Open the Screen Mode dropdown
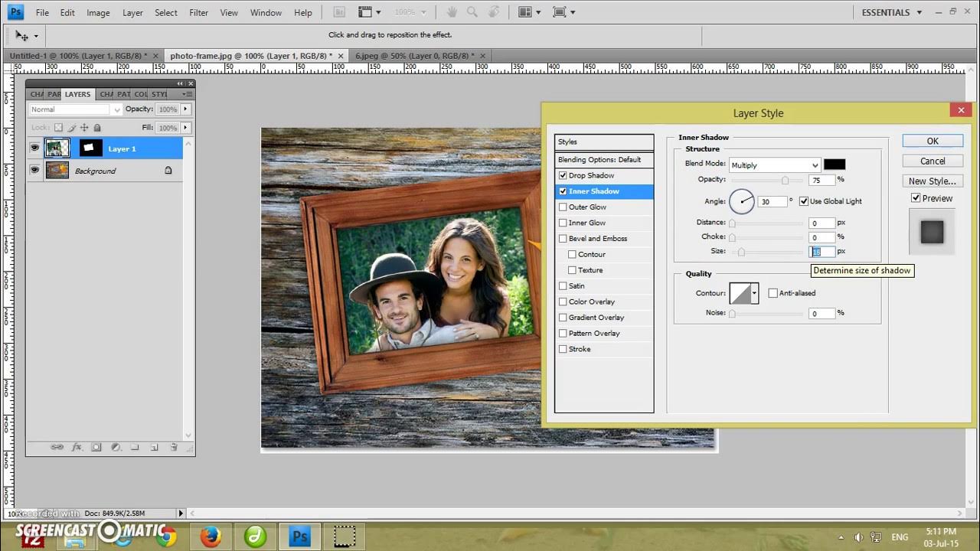 tap(563, 12)
